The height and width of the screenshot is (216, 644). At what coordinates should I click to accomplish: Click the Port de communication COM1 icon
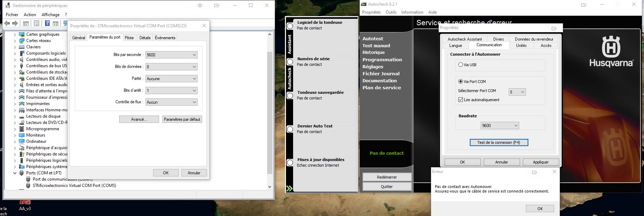(28, 179)
